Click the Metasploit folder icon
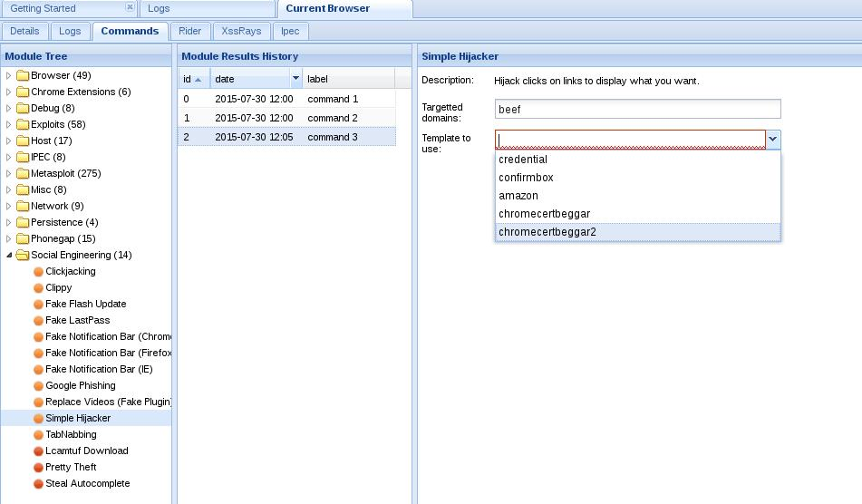Viewport: 862px width, 504px height. click(x=23, y=174)
